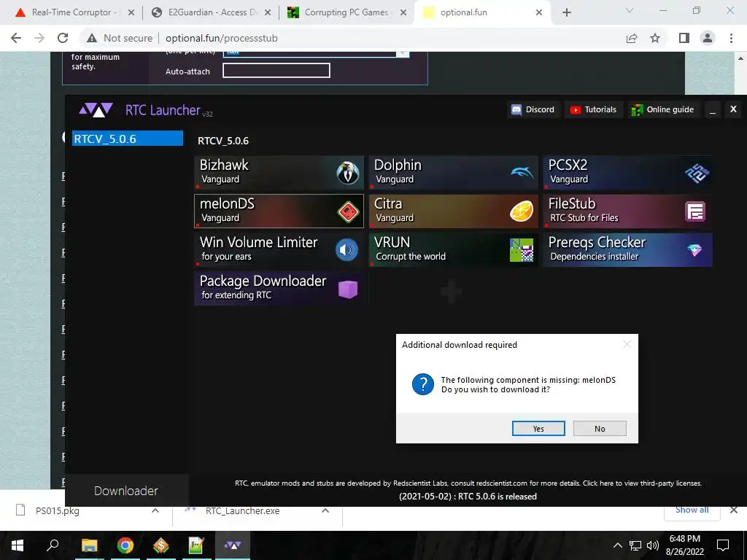The width and height of the screenshot is (747, 560).
Task: Open Dolphin Vanguard dolphin icon
Action: 522,172
